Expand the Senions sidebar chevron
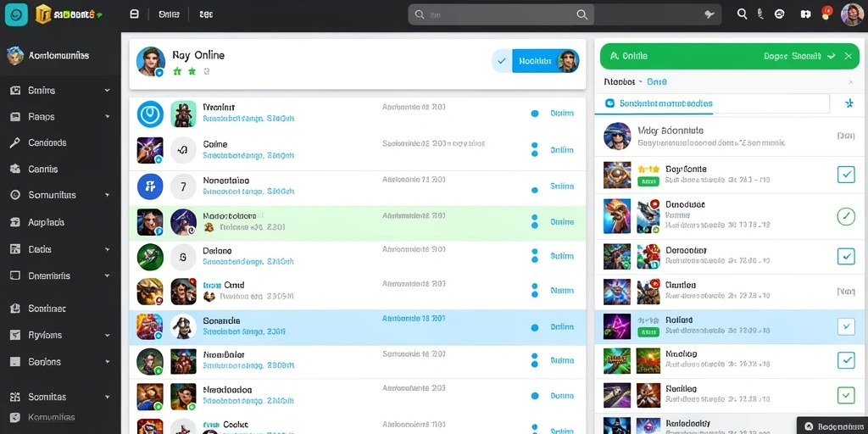The height and width of the screenshot is (434, 868). point(108,361)
